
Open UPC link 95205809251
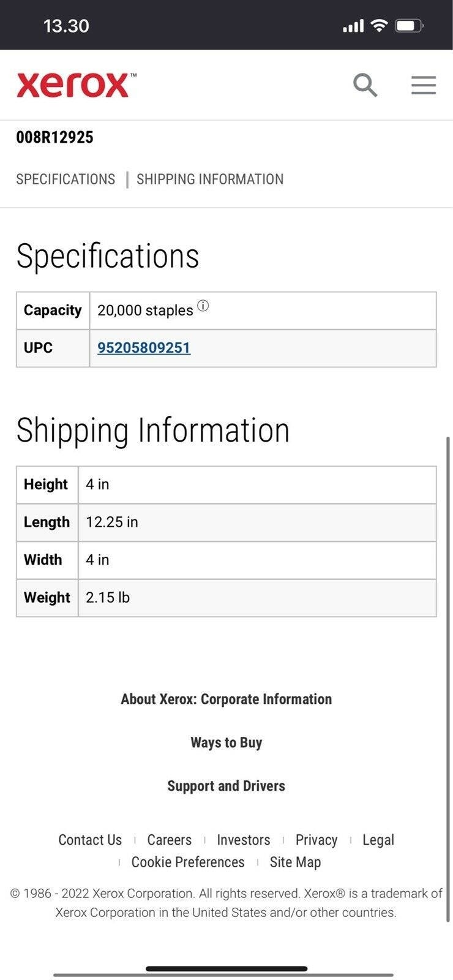click(144, 348)
